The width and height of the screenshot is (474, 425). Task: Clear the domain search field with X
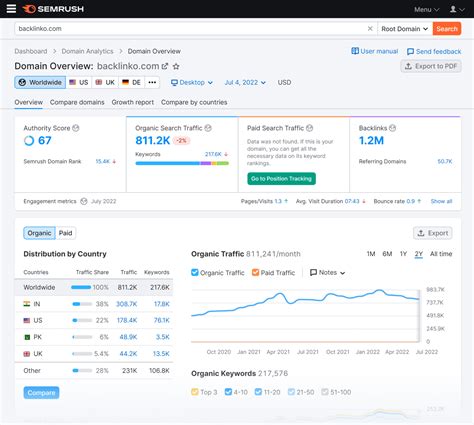click(x=370, y=29)
